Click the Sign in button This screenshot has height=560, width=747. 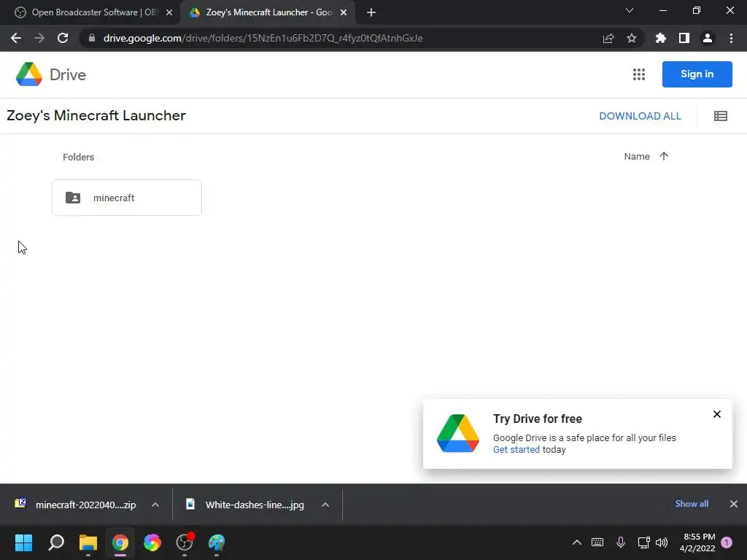[x=697, y=74]
